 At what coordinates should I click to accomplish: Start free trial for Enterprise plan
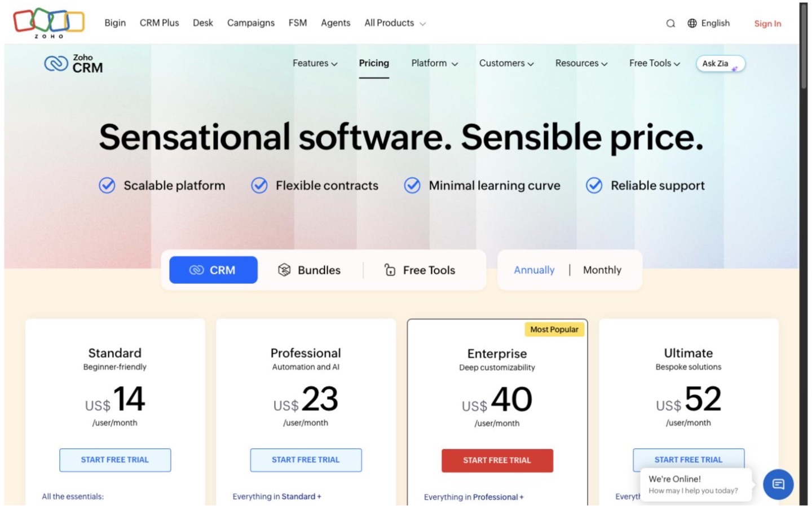point(497,461)
